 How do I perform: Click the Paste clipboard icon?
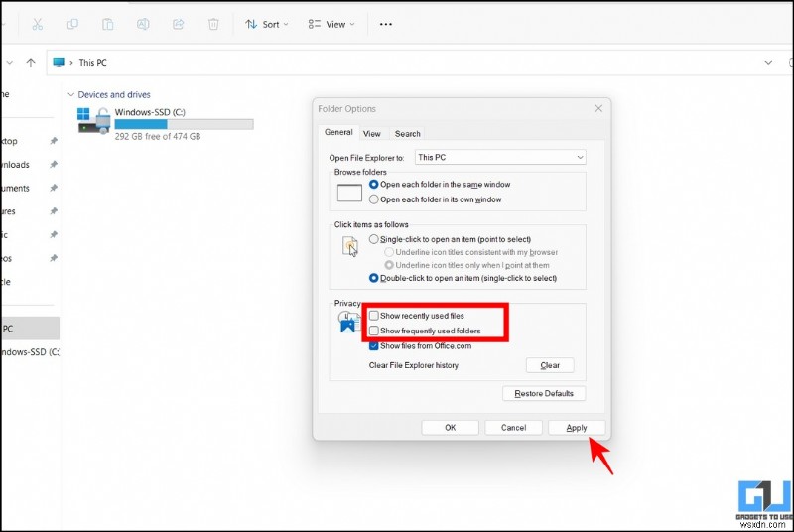tap(108, 24)
